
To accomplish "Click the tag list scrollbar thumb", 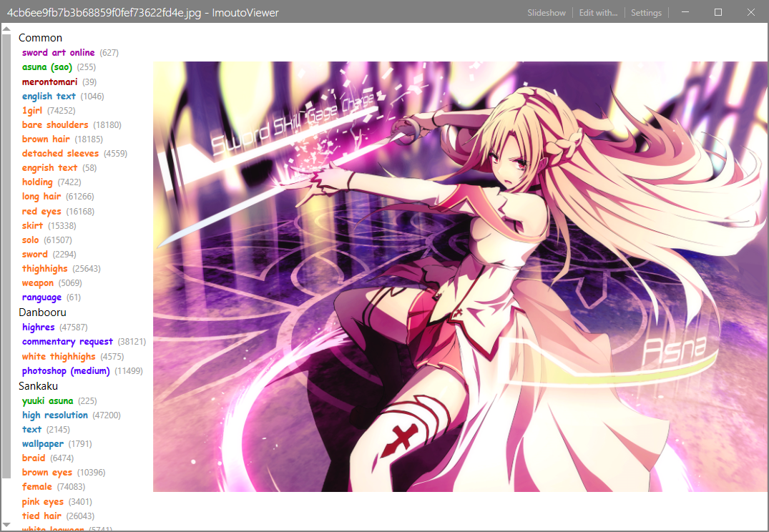I will (x=6, y=255).
